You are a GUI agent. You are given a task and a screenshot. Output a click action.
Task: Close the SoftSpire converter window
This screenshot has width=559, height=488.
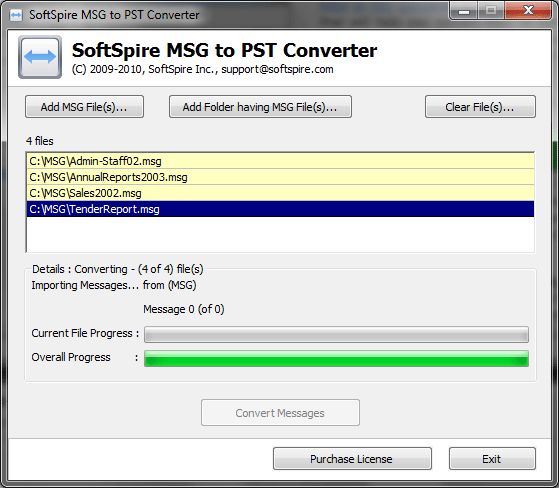(528, 11)
